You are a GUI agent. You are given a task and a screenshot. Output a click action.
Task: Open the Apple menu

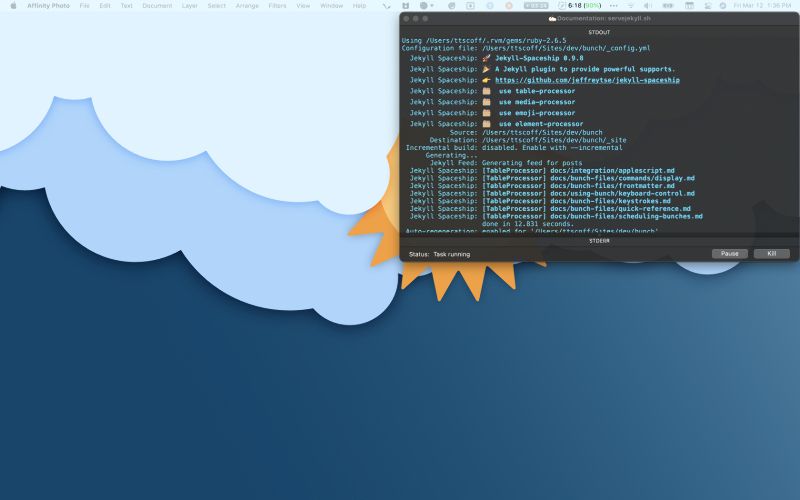point(14,6)
